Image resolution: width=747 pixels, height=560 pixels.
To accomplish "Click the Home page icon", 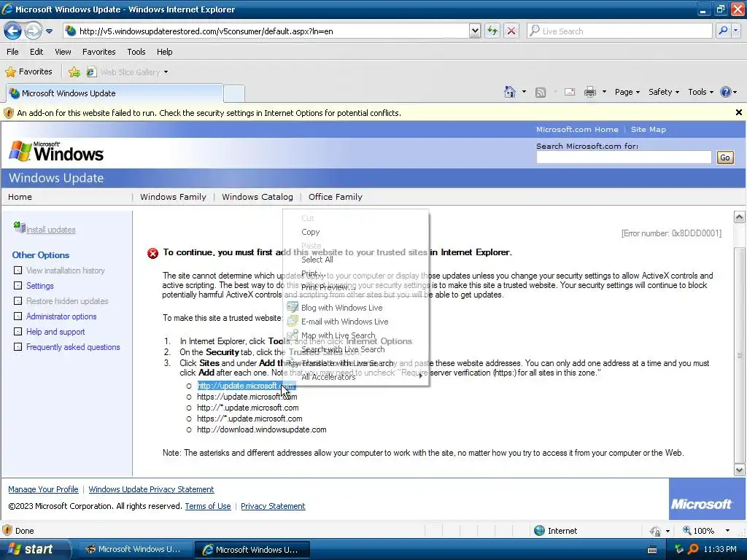I will 510,92.
